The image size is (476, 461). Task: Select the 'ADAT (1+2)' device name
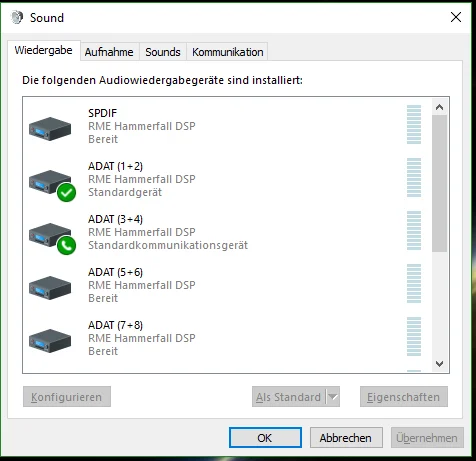point(115,166)
